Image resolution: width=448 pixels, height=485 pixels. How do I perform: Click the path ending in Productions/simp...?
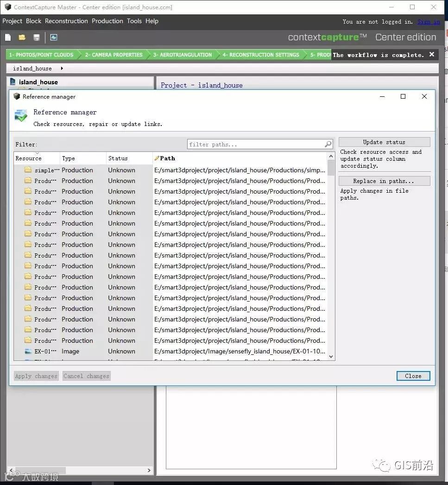240,170
